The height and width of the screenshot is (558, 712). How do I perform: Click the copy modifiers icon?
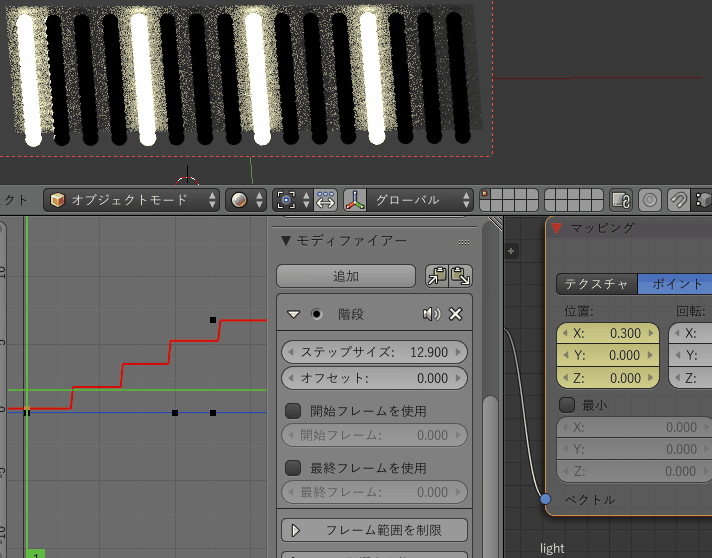click(x=437, y=276)
